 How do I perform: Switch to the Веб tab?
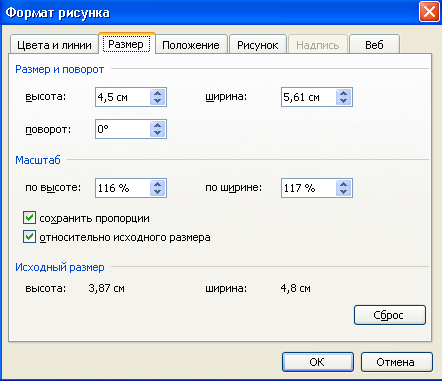pyautogui.click(x=374, y=45)
